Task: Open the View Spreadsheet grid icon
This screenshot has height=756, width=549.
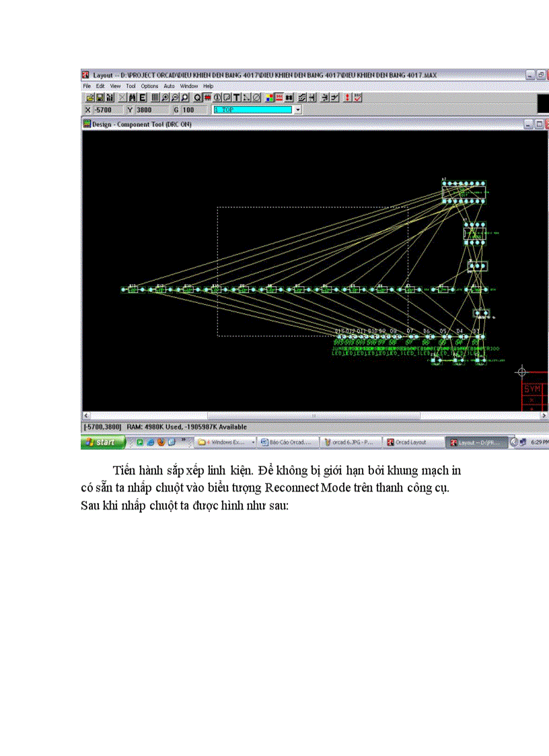Action: tap(155, 98)
